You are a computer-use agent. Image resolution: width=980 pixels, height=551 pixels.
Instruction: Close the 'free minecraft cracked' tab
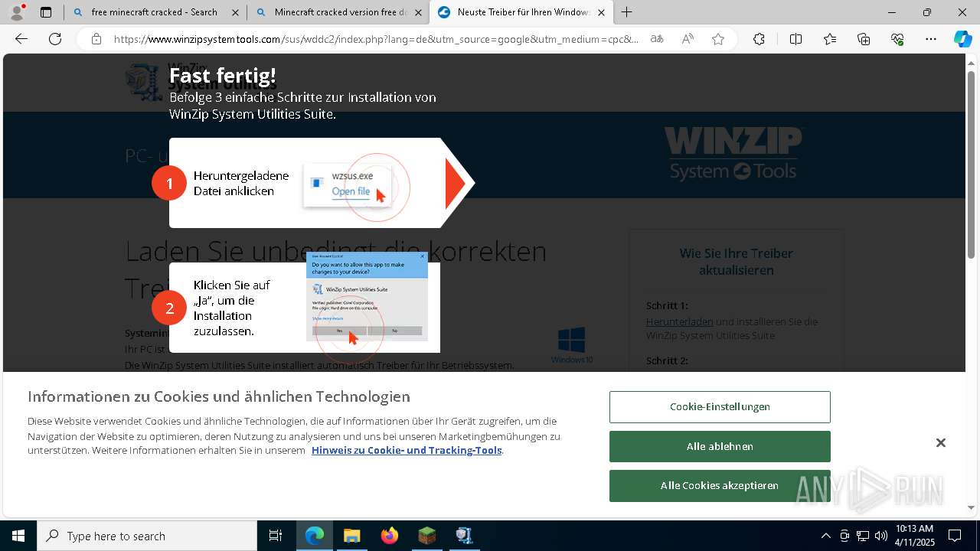coord(234,12)
